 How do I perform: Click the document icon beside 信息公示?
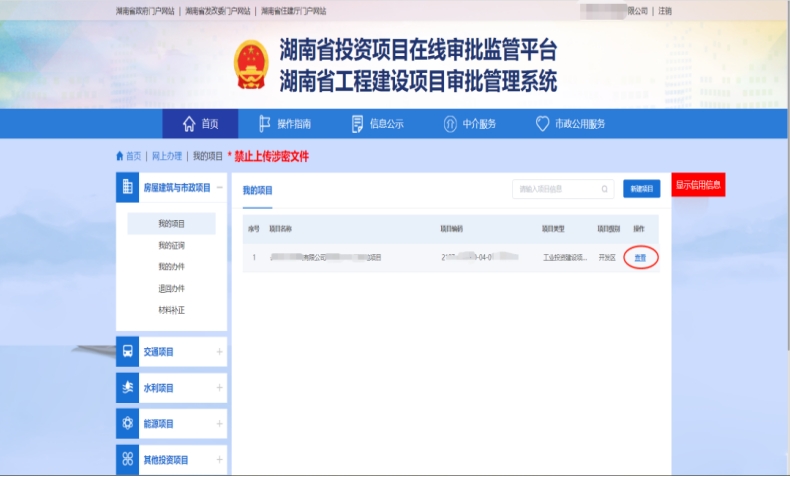pyautogui.click(x=357, y=123)
